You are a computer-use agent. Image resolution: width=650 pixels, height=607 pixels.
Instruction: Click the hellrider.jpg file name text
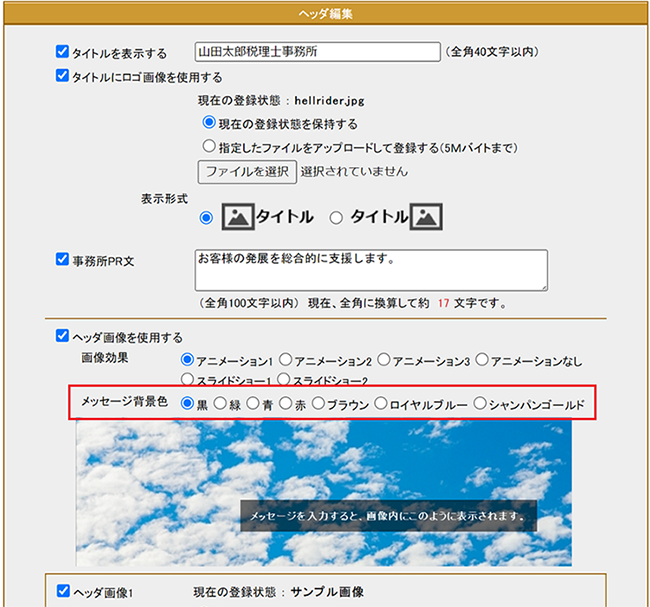[x=330, y=101]
